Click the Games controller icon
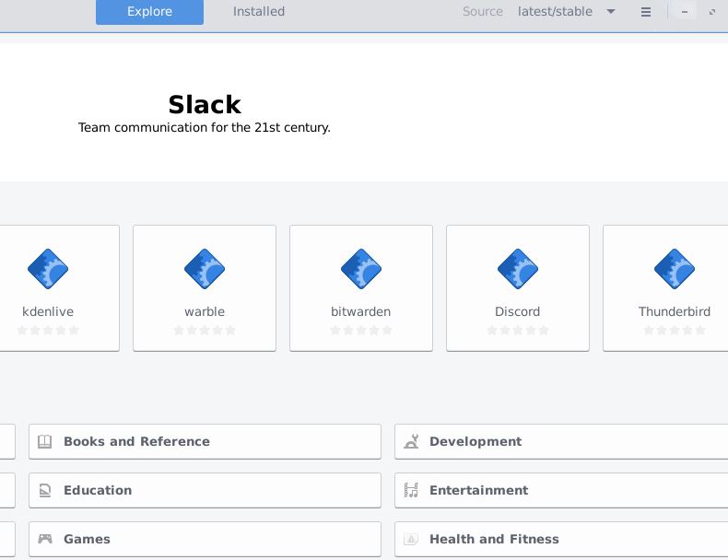The image size is (728, 560). click(x=44, y=540)
